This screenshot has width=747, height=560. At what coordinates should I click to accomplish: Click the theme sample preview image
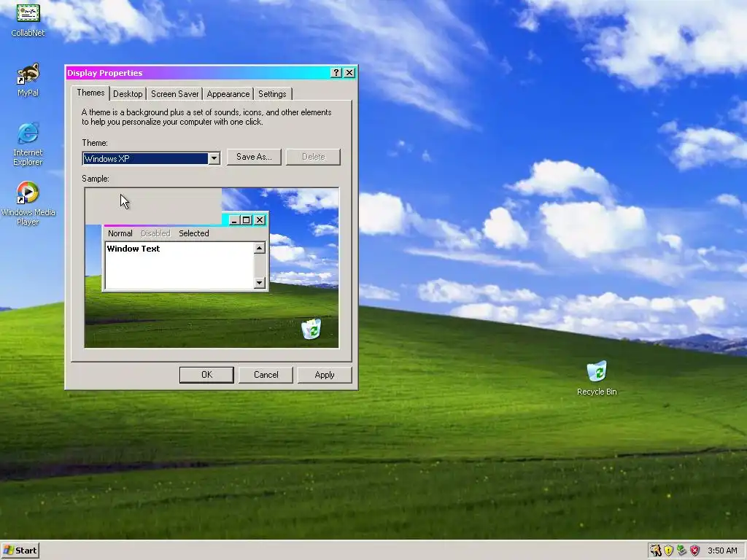(212, 268)
